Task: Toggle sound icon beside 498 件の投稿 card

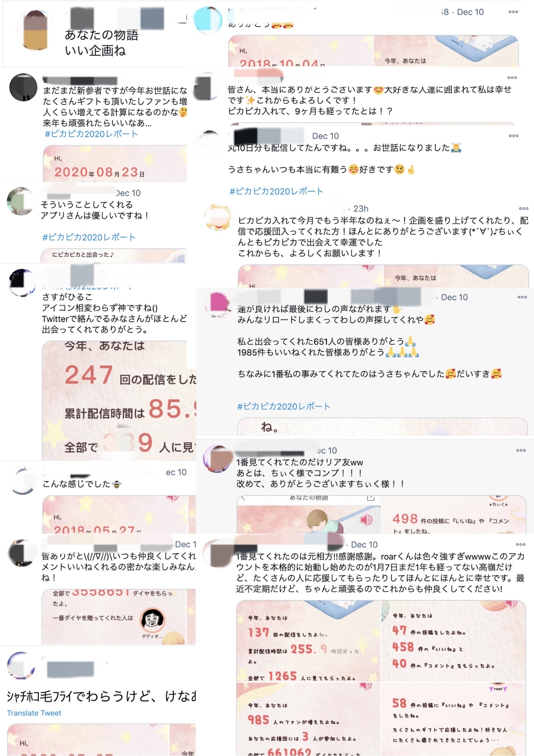Action: click(x=366, y=520)
